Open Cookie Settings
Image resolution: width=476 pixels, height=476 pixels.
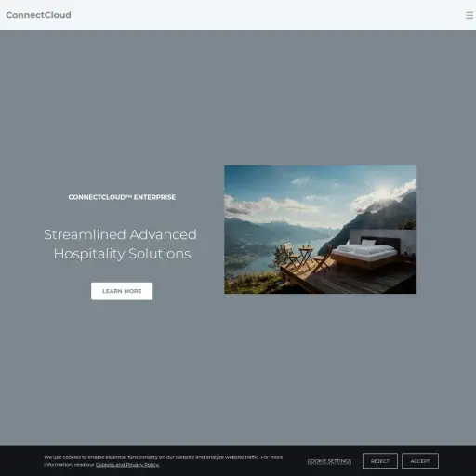[329, 461]
